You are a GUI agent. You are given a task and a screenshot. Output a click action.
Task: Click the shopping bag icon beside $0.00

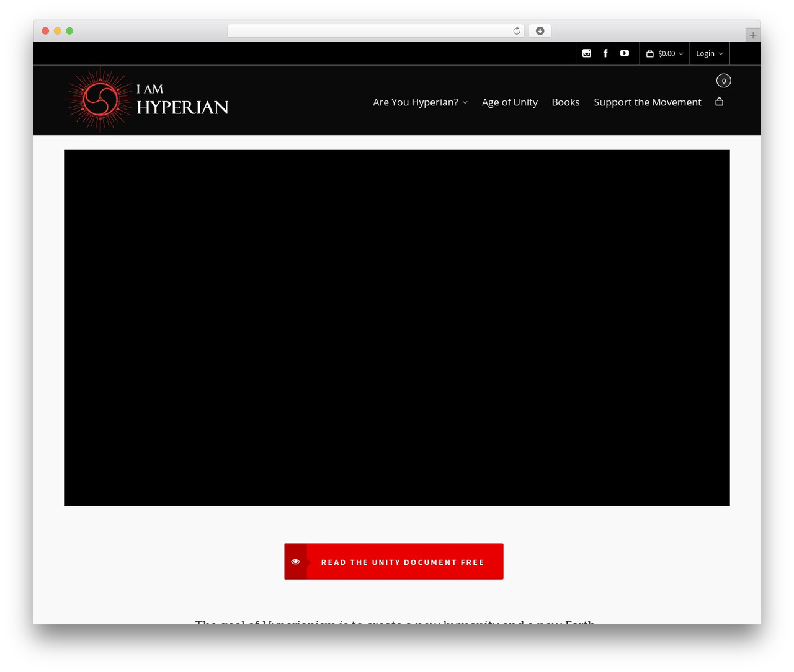click(650, 54)
